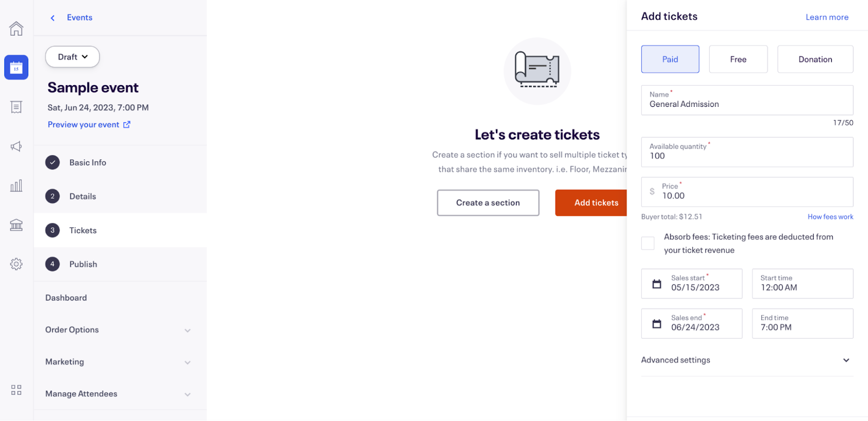
Task: Open the Orders receipt icon
Action: (16, 107)
